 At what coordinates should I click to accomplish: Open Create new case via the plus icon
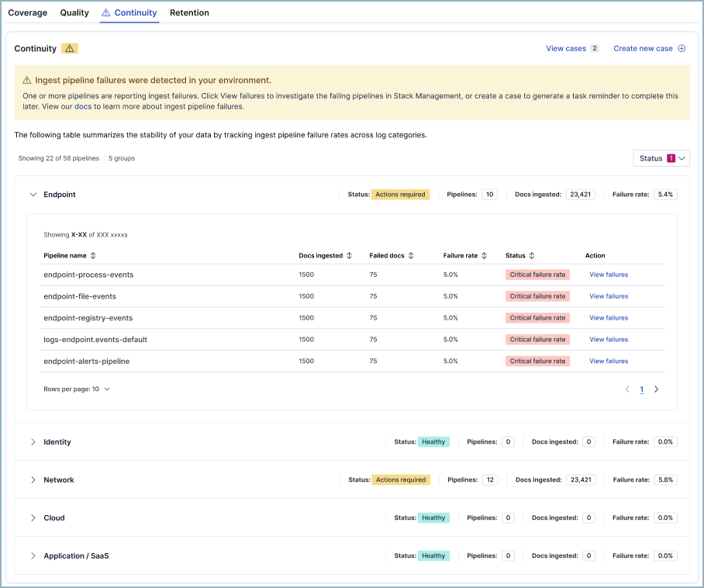pyautogui.click(x=682, y=48)
